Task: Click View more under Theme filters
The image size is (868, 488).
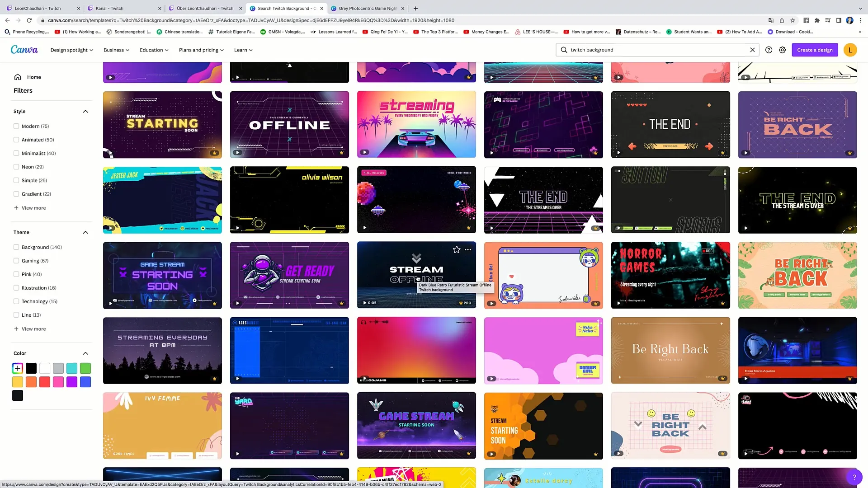Action: tap(30, 329)
